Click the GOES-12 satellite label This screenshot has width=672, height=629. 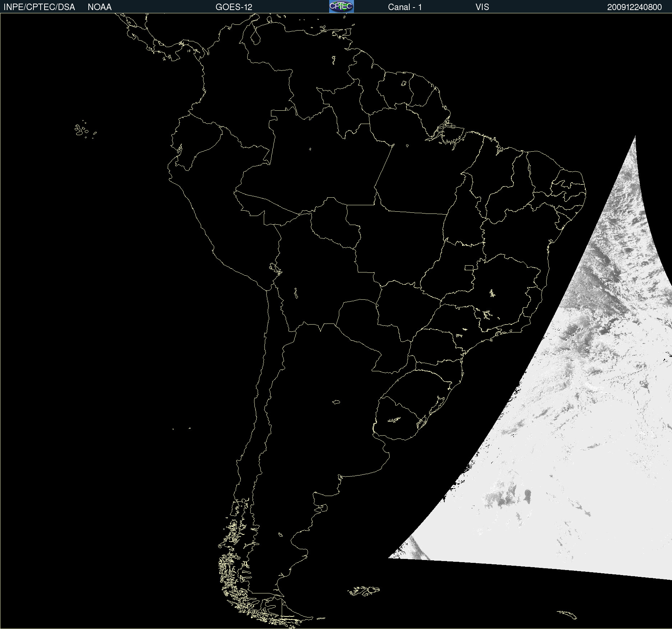click(x=234, y=7)
